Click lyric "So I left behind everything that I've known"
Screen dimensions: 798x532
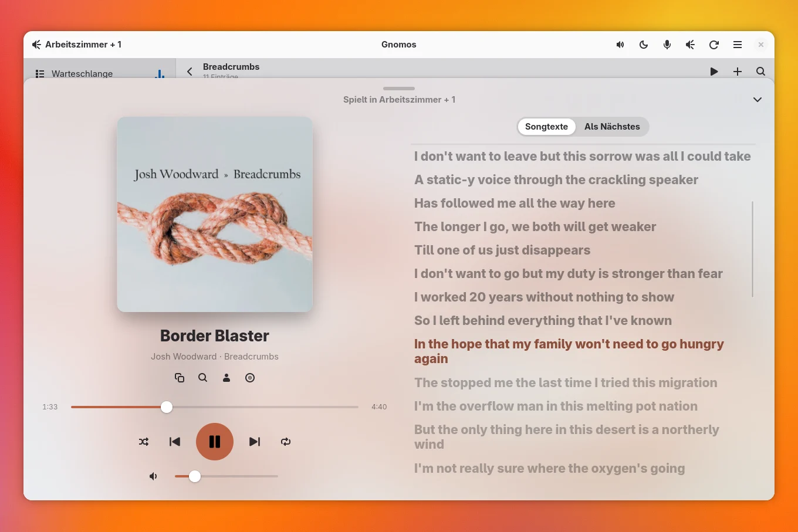pos(543,321)
